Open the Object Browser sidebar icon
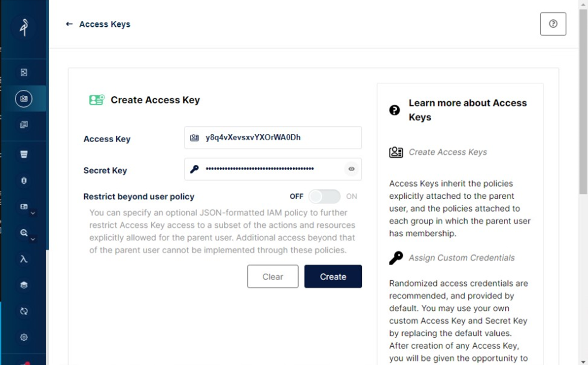This screenshot has width=588, height=365. coord(24,72)
